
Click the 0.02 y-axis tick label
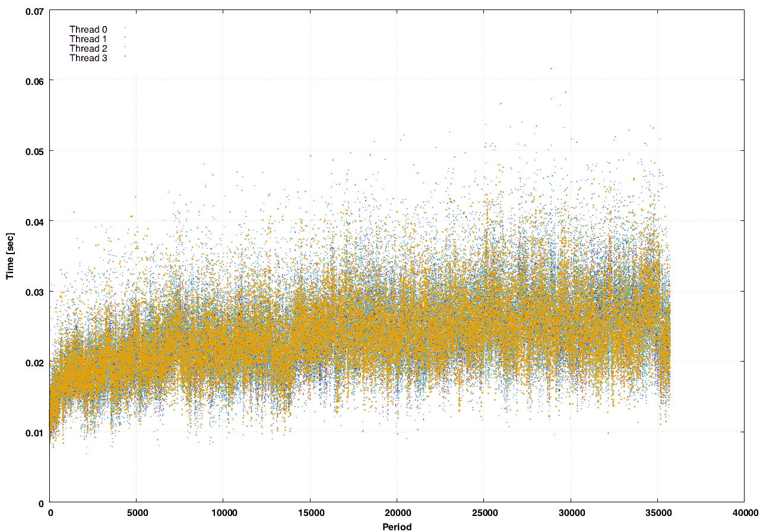point(34,362)
